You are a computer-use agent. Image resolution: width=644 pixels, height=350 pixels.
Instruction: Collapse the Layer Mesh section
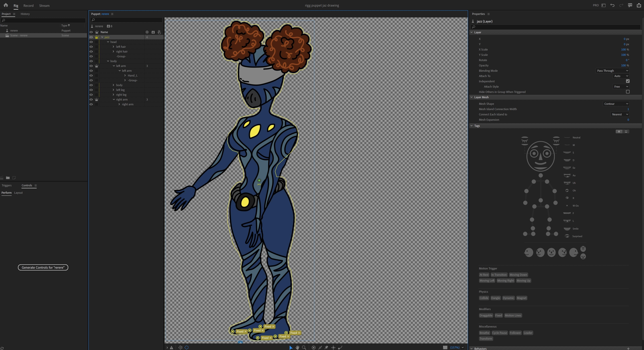pyautogui.click(x=471, y=97)
